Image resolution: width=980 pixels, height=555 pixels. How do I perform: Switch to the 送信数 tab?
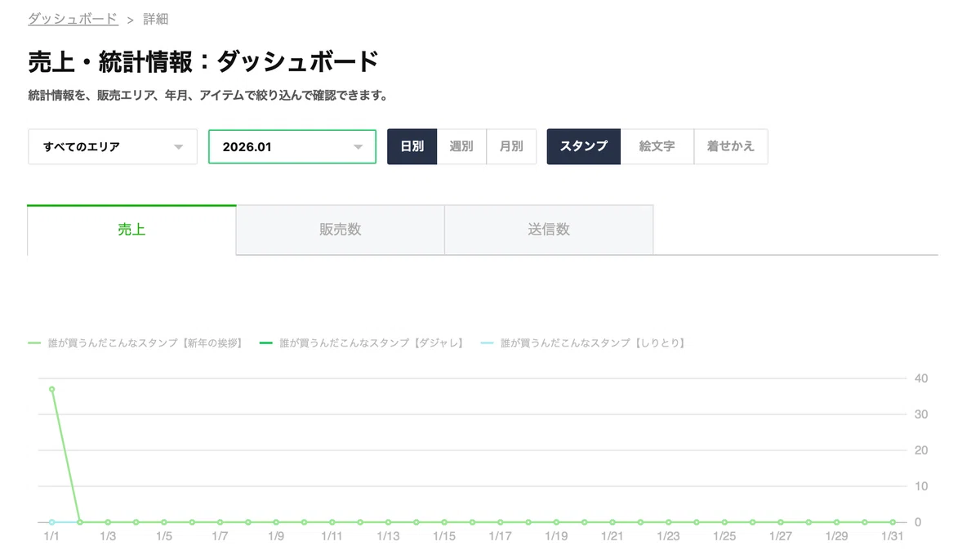[x=549, y=230]
